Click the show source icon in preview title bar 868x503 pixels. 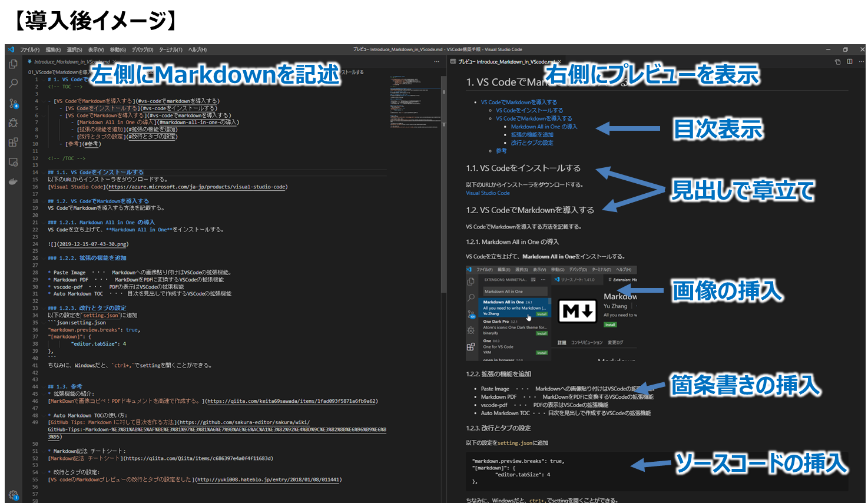(837, 61)
